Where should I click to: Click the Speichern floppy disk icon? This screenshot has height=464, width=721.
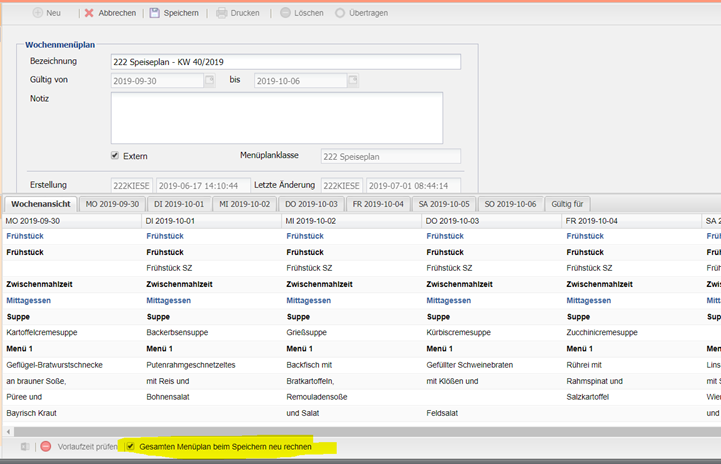click(x=155, y=13)
